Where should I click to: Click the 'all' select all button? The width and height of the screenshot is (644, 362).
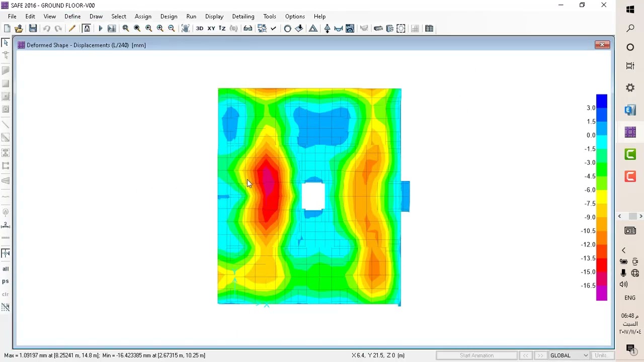[6, 269]
